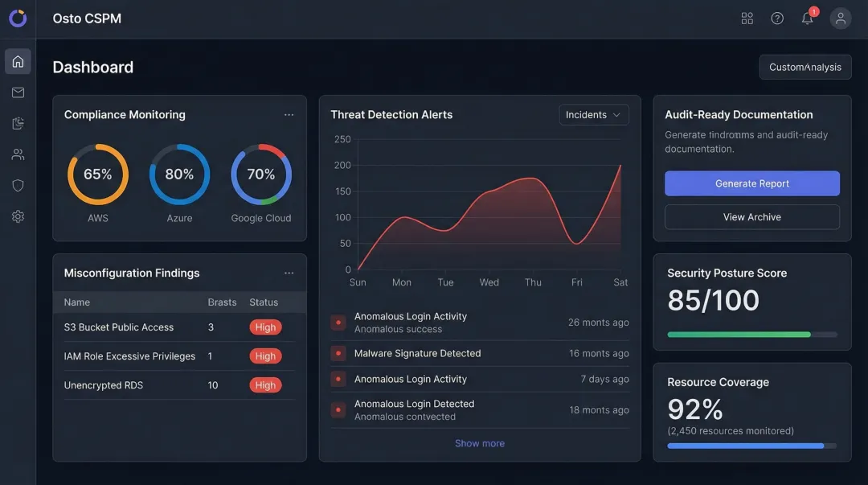Select the Shield security icon in sidebar
Image resolution: width=868 pixels, height=485 pixels.
pyautogui.click(x=18, y=185)
